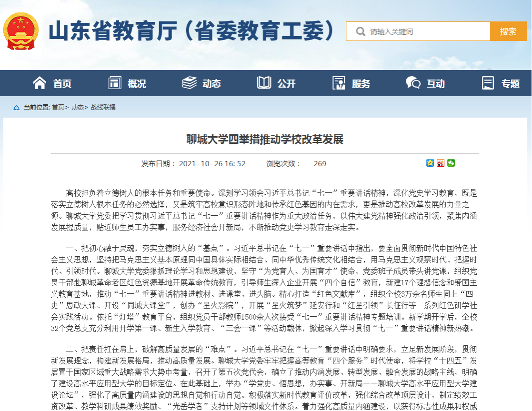Follow the 首页 breadcrumb link
This screenshot has height=411, width=532.
tap(58, 108)
